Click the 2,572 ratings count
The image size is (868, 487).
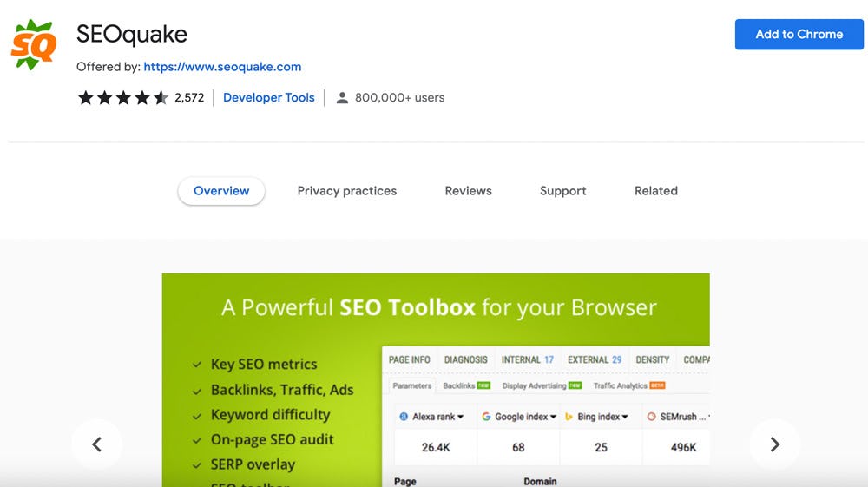click(x=189, y=98)
